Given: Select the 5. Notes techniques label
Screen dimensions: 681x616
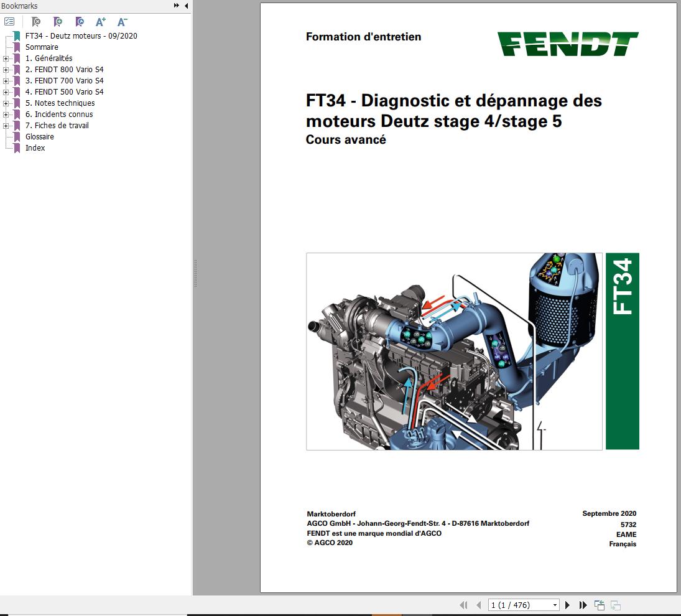Looking at the screenshot, I should (60, 103).
